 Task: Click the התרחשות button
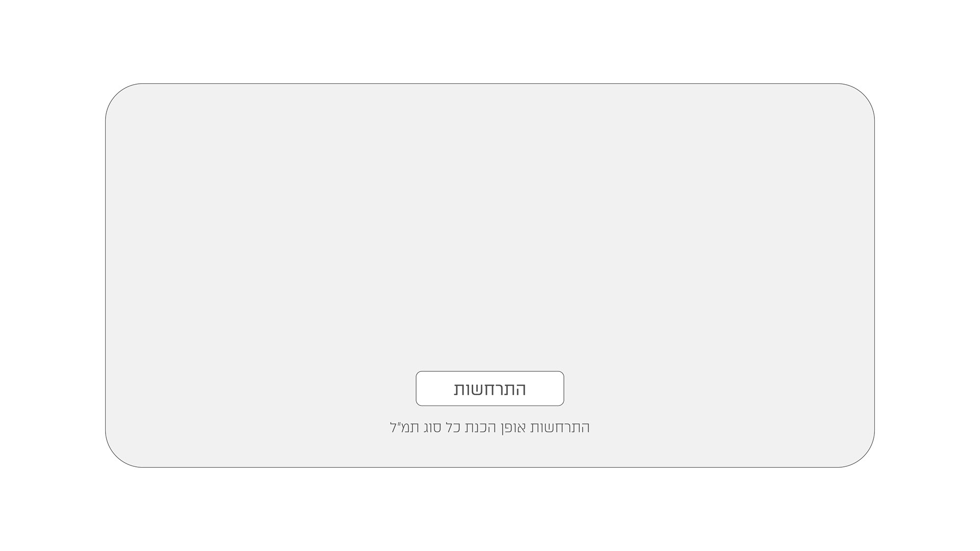(490, 389)
